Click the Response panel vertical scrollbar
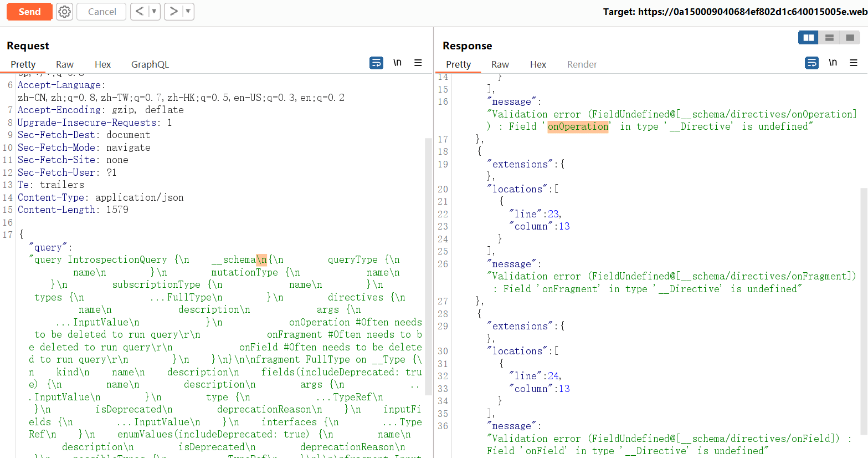 coord(864,311)
